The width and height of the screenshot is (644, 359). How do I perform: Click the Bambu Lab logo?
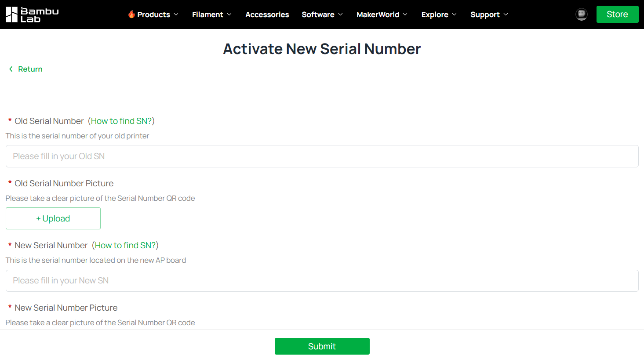coord(32,15)
